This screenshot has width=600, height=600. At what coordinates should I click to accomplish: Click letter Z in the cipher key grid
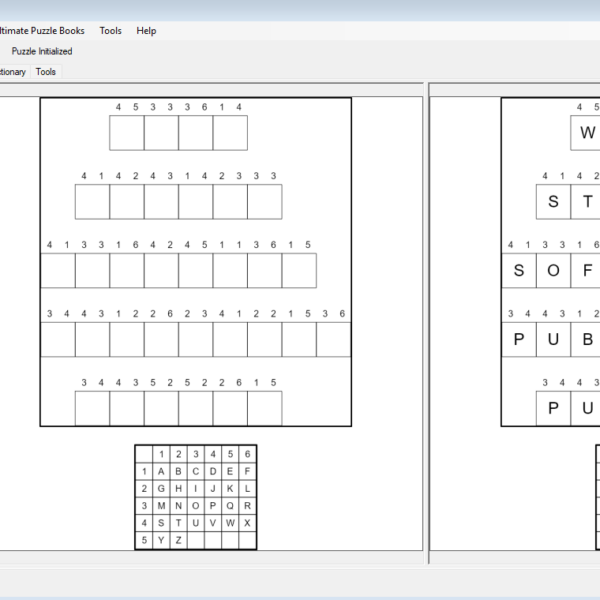click(x=178, y=539)
